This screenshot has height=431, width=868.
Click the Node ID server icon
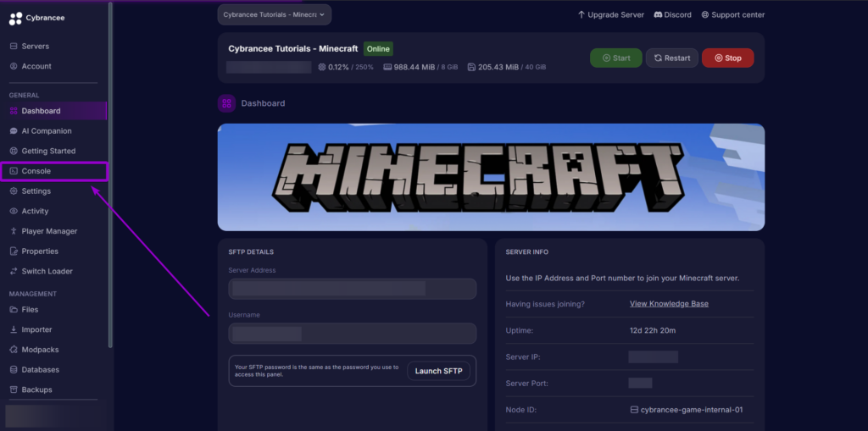(x=634, y=410)
